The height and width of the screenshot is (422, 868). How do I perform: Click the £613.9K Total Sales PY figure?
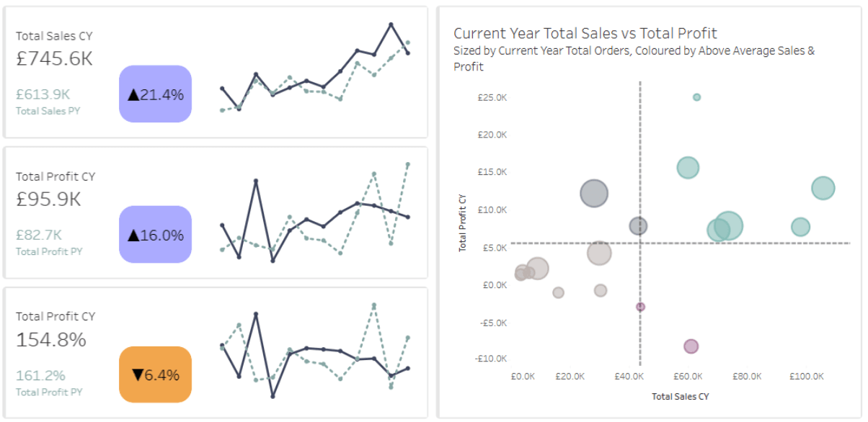tap(43, 94)
